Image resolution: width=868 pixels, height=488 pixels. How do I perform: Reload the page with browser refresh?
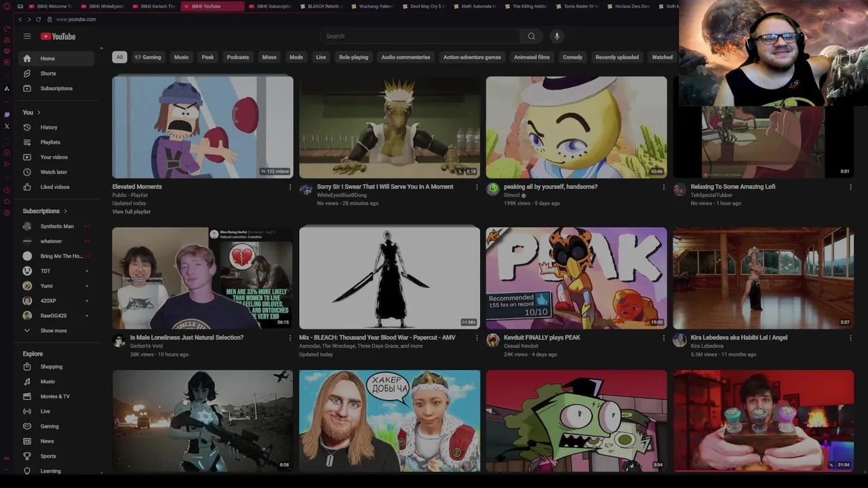(x=38, y=19)
